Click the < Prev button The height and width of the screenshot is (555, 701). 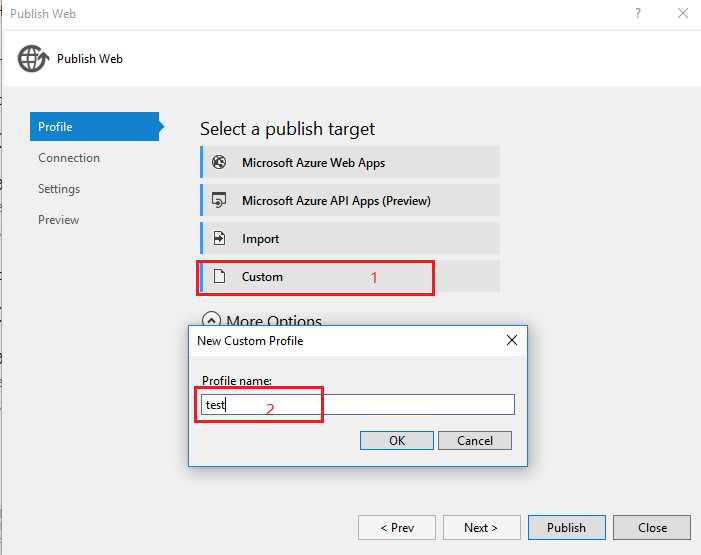coord(397,528)
